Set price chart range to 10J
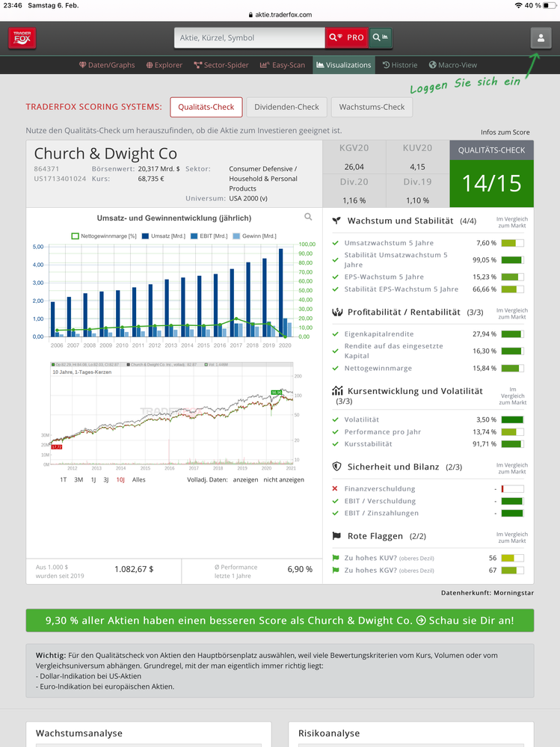This screenshot has width=560, height=747. pyautogui.click(x=120, y=480)
